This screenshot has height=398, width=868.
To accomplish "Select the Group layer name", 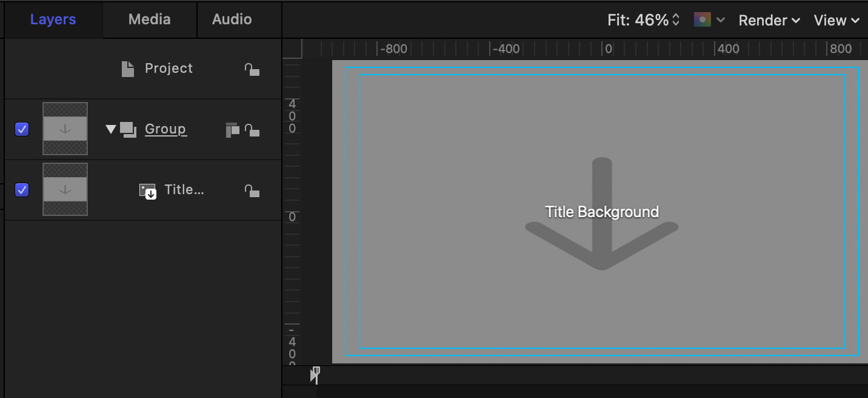I will pyautogui.click(x=165, y=129).
